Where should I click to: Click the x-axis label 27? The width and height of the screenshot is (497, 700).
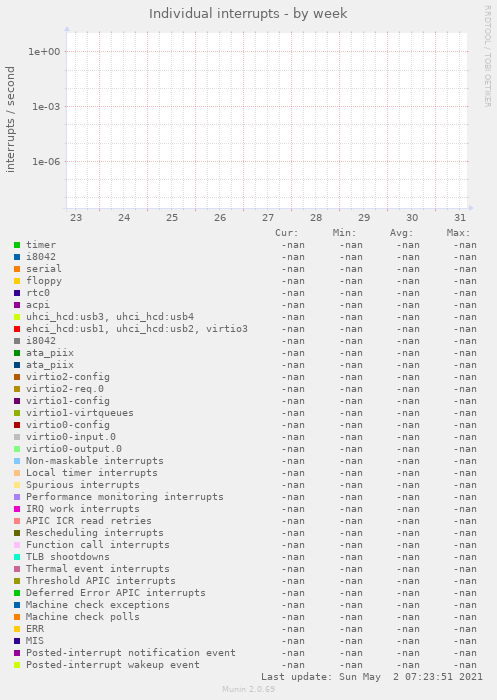click(x=268, y=218)
